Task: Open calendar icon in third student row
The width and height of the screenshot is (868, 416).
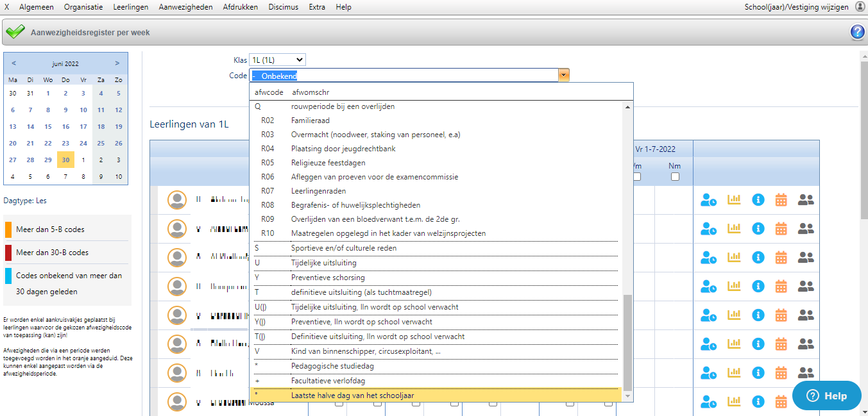Action: click(x=781, y=258)
